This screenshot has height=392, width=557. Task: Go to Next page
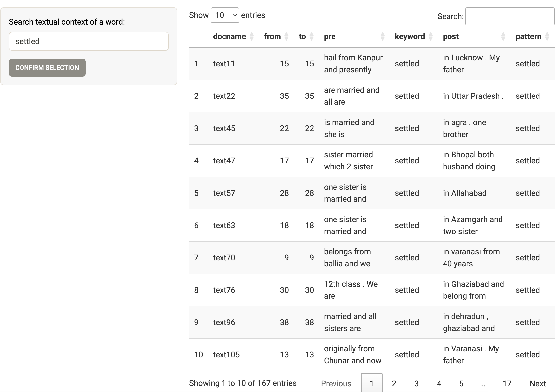[538, 383]
